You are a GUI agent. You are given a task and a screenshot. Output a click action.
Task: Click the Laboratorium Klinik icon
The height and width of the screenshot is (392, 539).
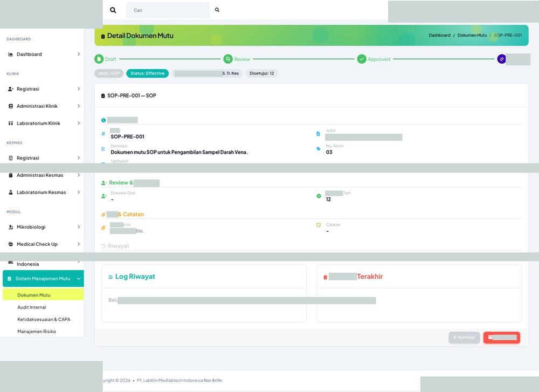point(11,123)
